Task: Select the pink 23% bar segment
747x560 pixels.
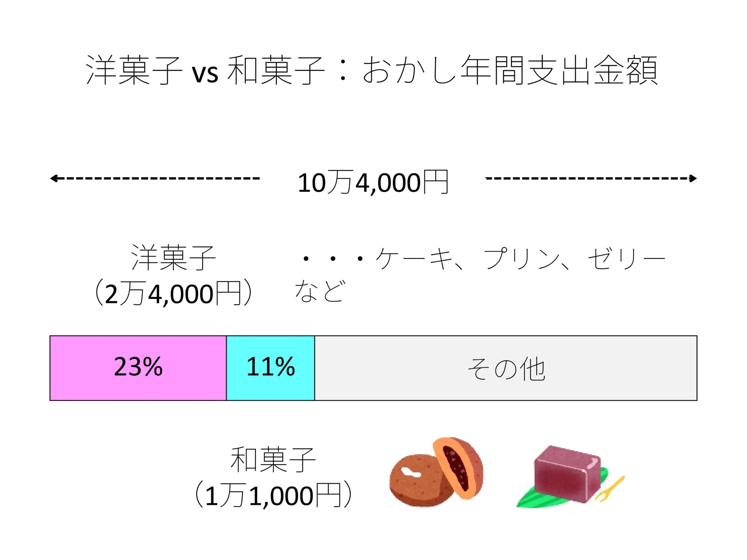Action: point(138,368)
